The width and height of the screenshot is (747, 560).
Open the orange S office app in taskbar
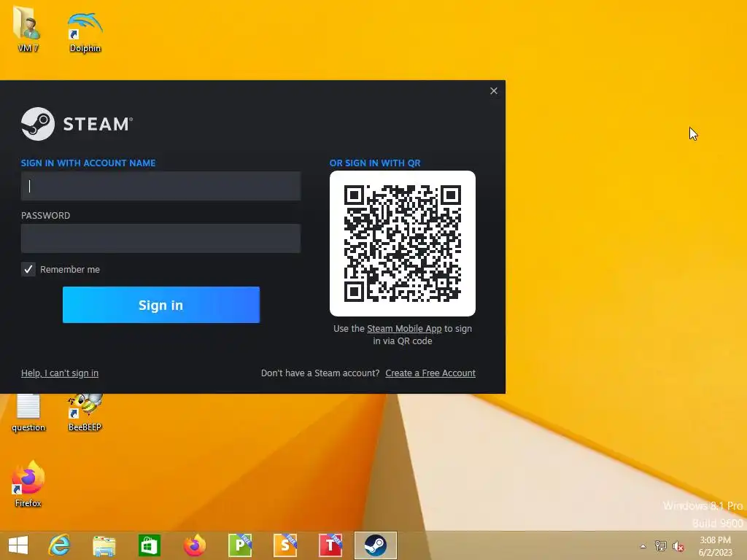tap(285, 545)
